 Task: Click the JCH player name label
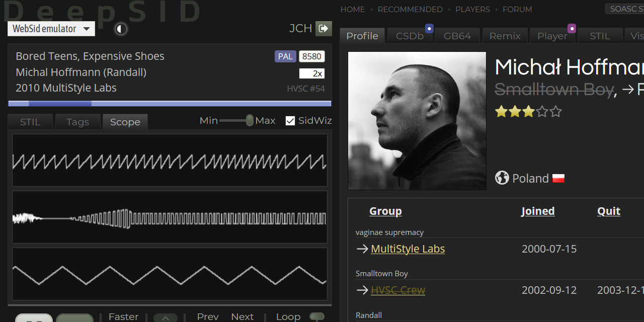point(301,28)
